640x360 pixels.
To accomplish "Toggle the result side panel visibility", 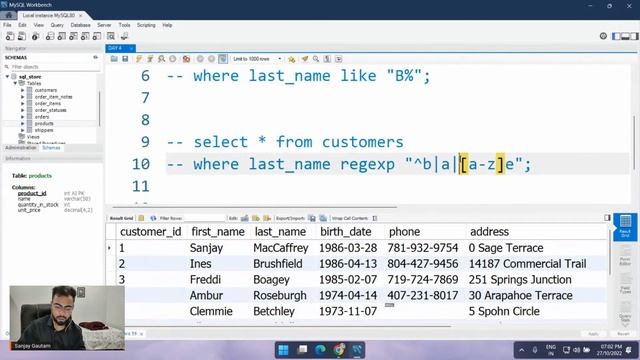I will pyautogui.click(x=607, y=218).
